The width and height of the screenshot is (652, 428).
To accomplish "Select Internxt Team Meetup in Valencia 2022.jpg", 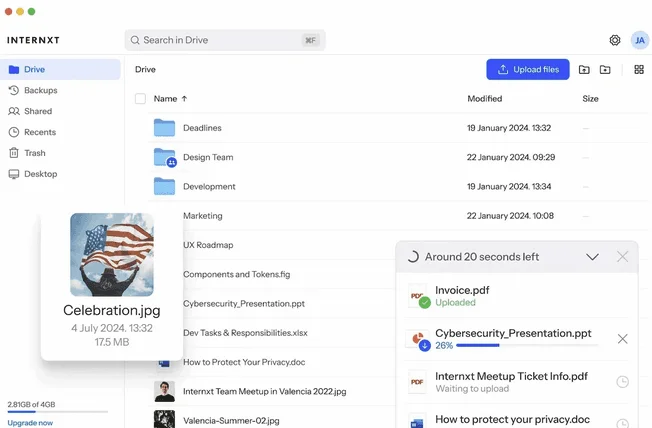I will coord(264,391).
